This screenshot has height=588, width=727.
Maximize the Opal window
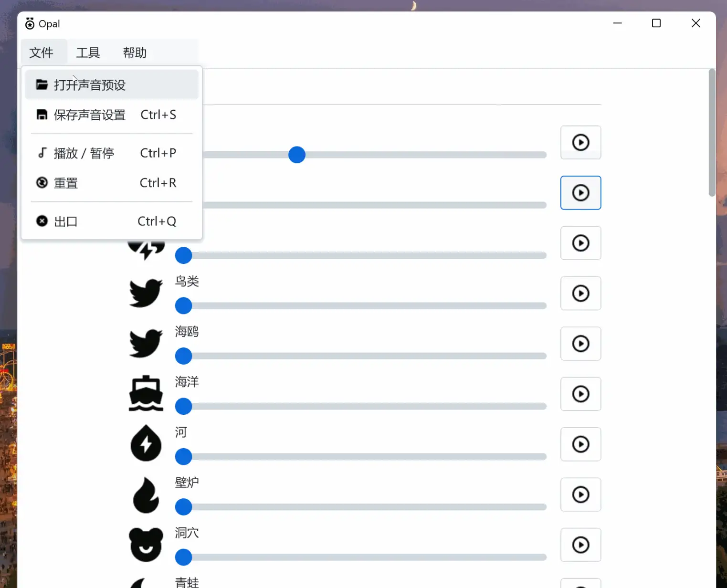(656, 23)
